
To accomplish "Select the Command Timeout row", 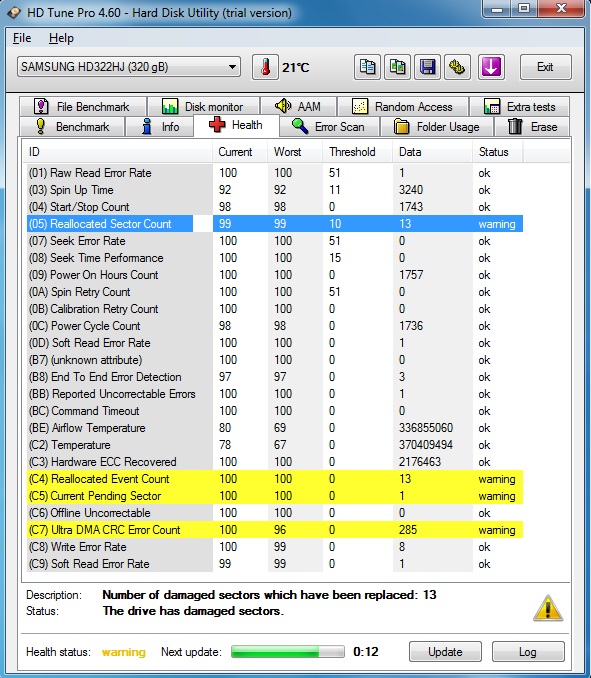I will click(x=275, y=411).
